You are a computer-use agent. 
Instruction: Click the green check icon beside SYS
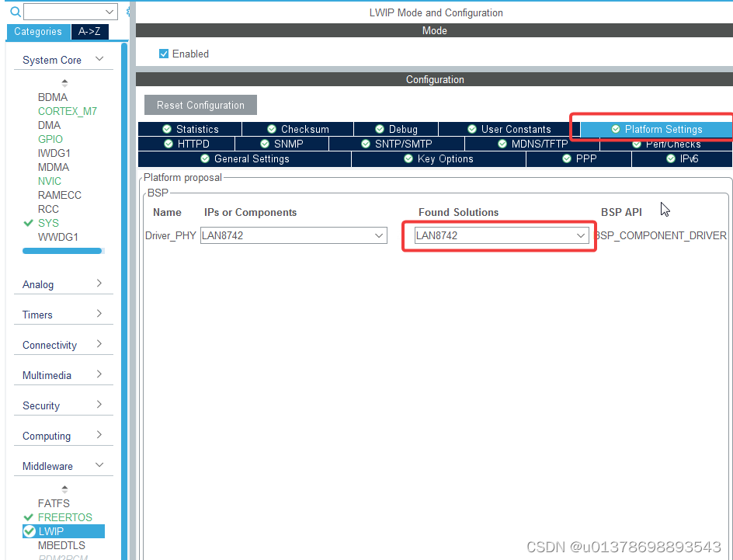point(28,223)
